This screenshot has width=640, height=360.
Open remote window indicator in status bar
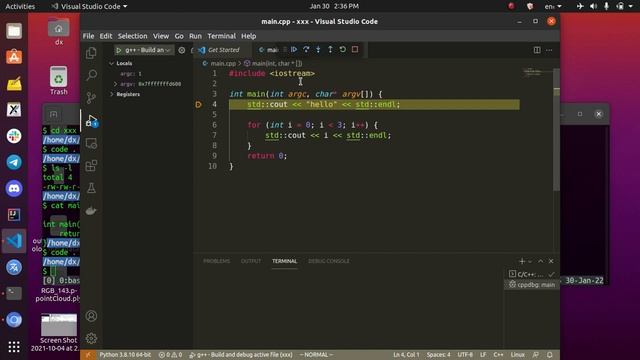point(88,355)
